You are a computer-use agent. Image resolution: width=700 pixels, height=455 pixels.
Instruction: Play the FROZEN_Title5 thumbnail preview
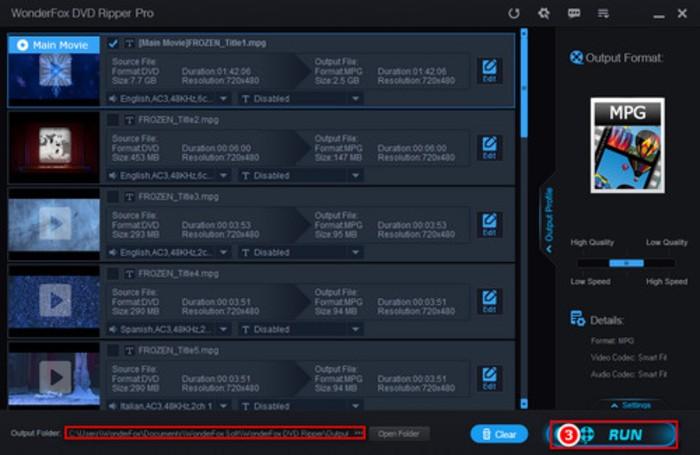(x=55, y=377)
